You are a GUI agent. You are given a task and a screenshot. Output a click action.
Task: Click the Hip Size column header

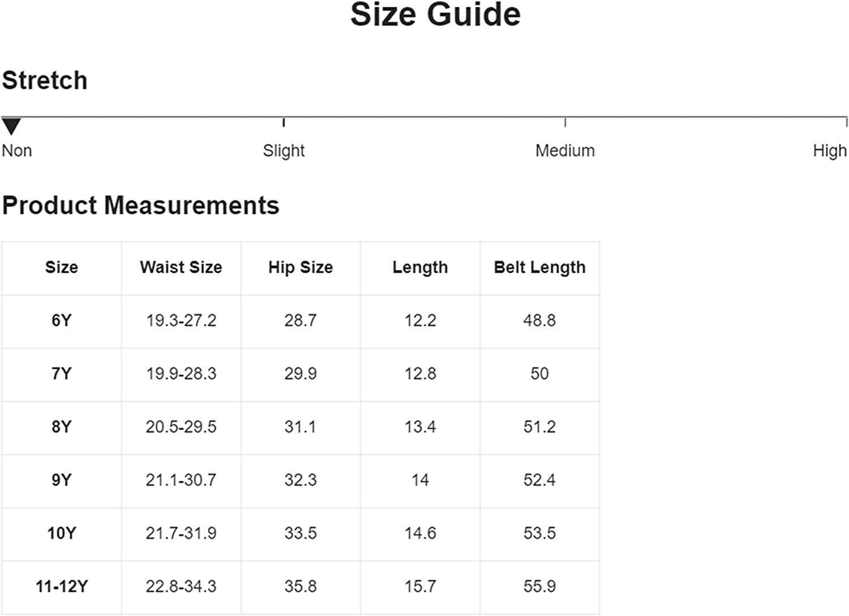pos(301,267)
